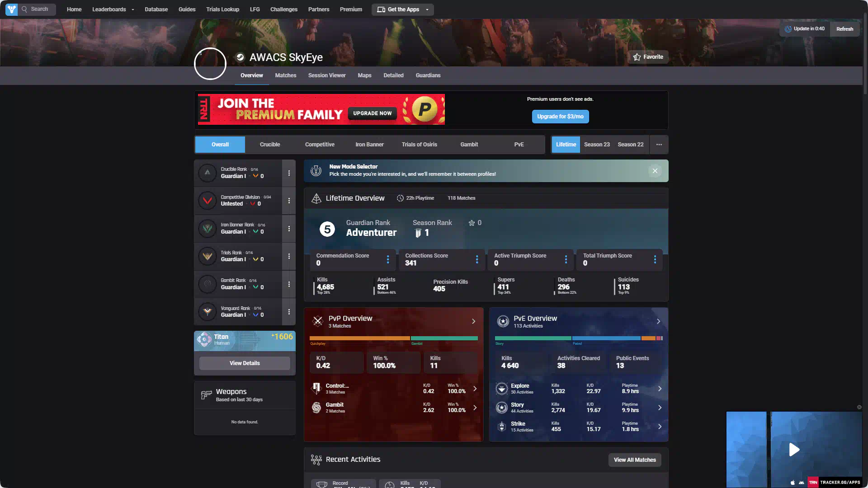Image resolution: width=868 pixels, height=488 pixels.
Task: Click the playtime clock icon
Action: 400,198
